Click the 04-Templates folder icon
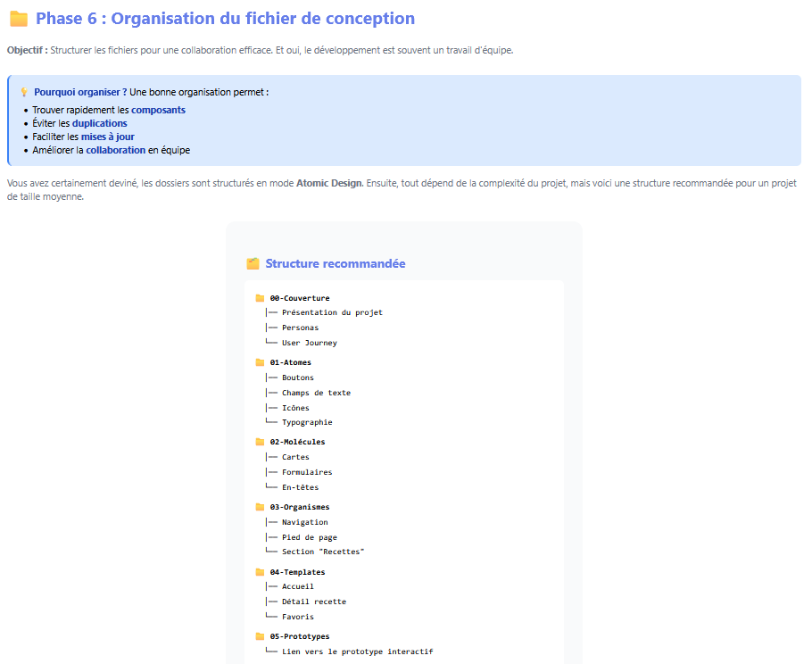The image size is (812, 664). (260, 572)
